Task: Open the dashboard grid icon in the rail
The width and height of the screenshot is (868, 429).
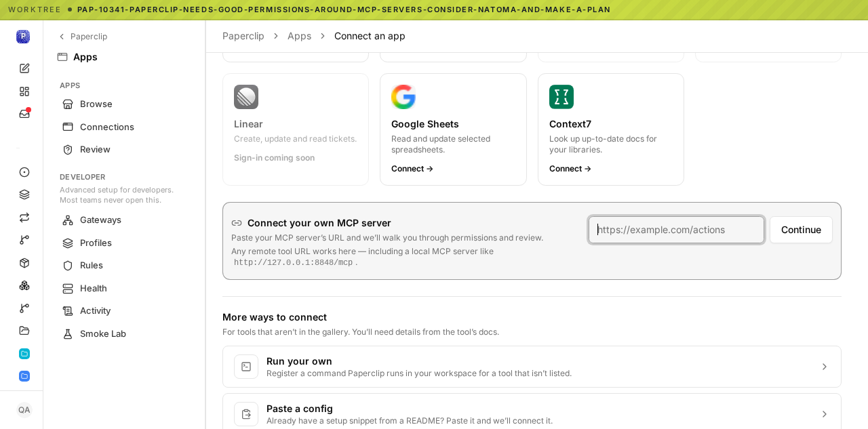Action: [24, 91]
